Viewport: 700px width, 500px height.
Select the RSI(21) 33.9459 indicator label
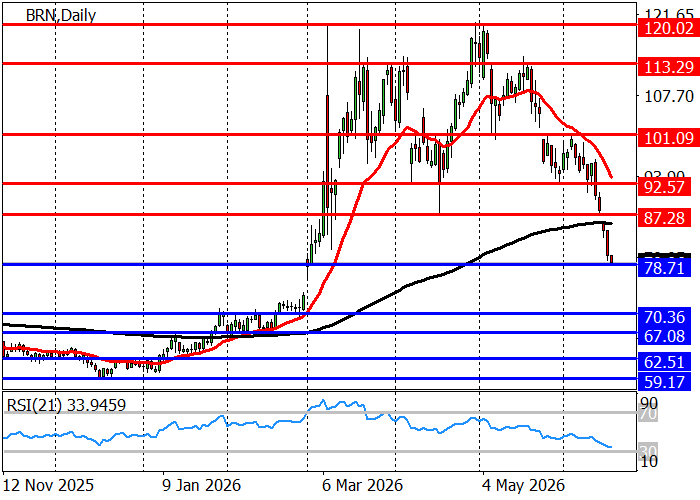66,405
